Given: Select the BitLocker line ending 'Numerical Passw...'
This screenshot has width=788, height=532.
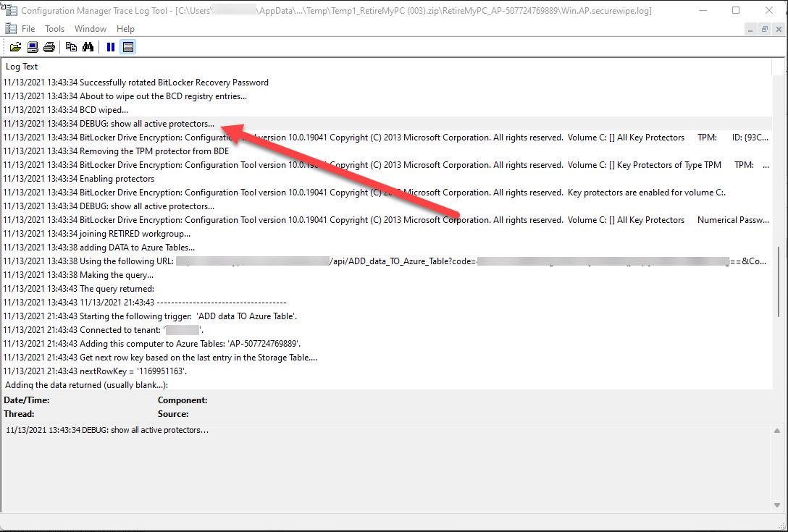Looking at the screenshot, I should 387,220.
